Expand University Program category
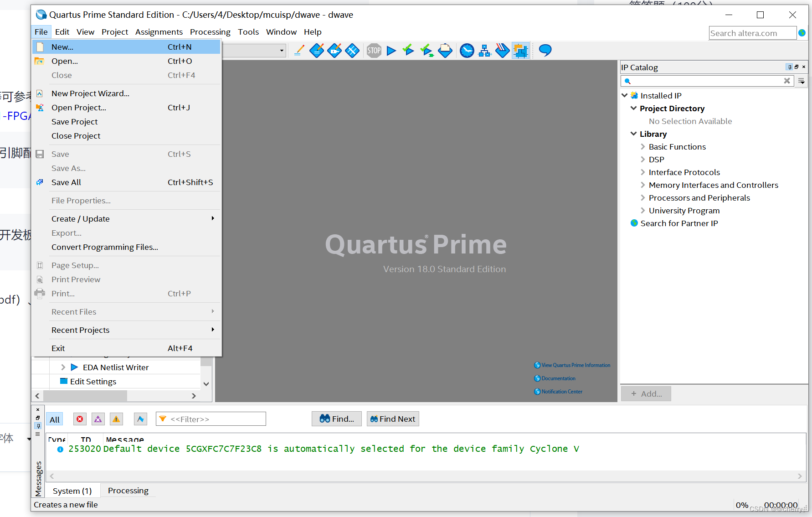The height and width of the screenshot is (517, 812). pyautogui.click(x=643, y=210)
